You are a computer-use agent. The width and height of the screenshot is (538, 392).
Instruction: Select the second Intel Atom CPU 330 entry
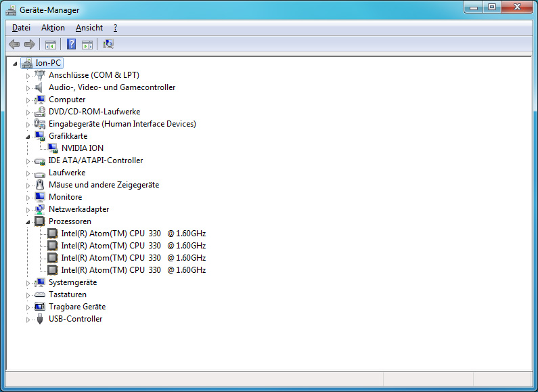click(133, 246)
